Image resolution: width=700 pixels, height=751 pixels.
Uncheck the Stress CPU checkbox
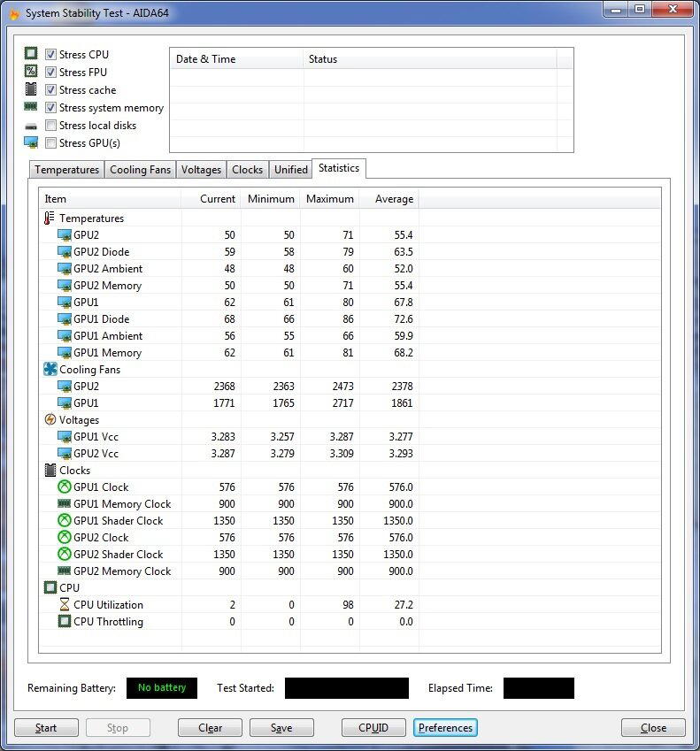(x=50, y=54)
